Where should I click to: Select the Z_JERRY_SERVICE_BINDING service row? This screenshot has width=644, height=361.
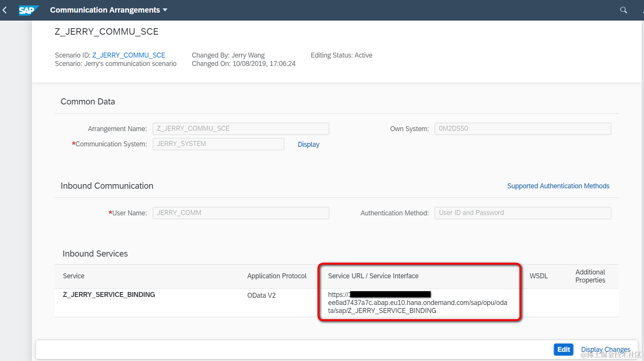point(337,303)
